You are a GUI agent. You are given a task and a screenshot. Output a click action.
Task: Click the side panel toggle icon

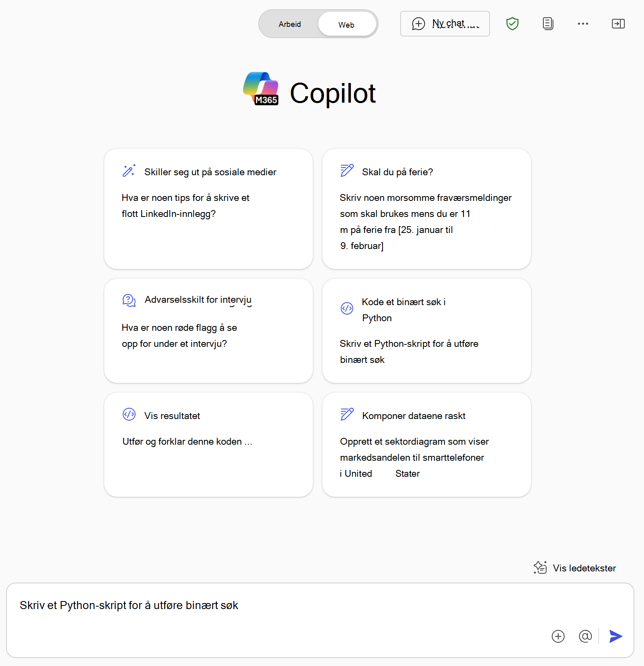(618, 24)
